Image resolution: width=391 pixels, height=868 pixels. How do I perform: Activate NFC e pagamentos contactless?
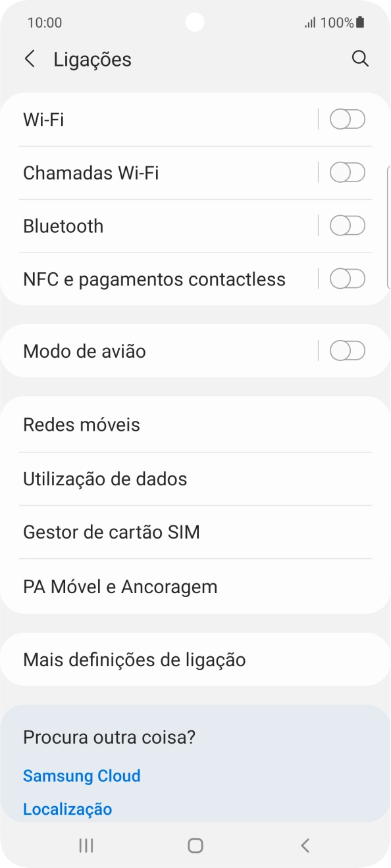click(347, 278)
